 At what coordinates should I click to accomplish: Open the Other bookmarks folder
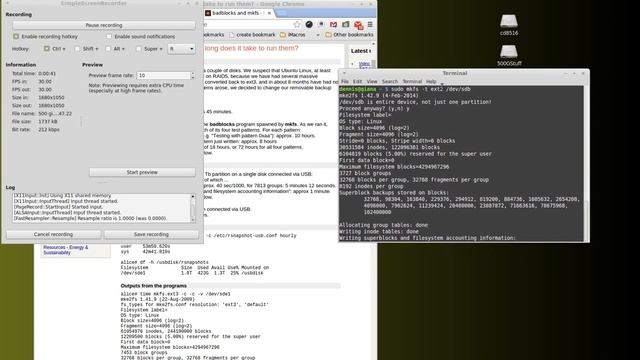(349, 35)
